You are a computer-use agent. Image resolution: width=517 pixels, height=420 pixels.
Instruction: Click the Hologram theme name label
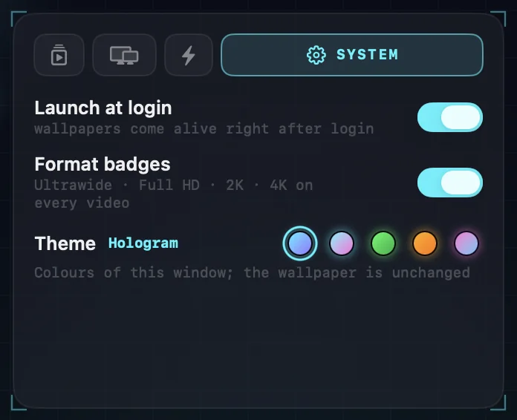(x=143, y=243)
